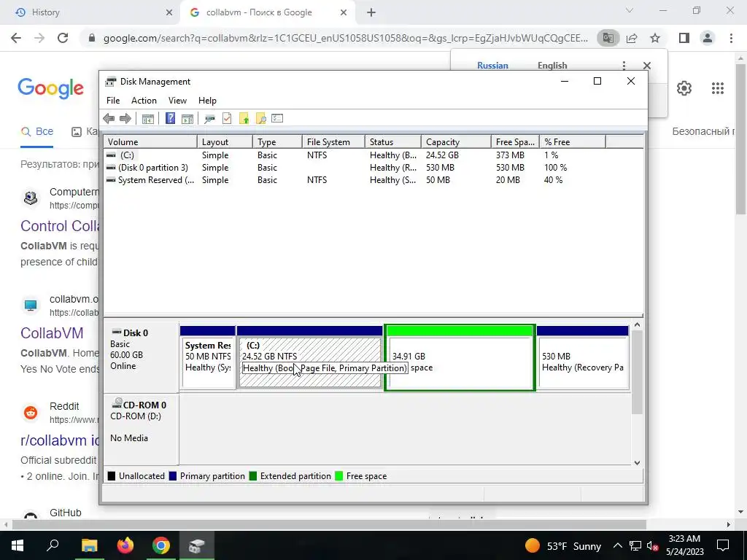Open translate popup options three dots
The height and width of the screenshot is (560, 747).
coord(624,66)
